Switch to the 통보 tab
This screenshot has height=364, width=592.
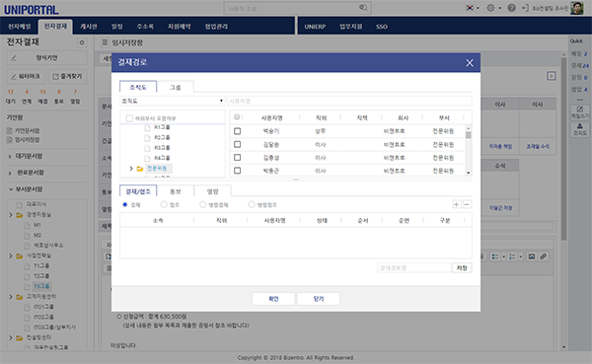[x=176, y=191]
